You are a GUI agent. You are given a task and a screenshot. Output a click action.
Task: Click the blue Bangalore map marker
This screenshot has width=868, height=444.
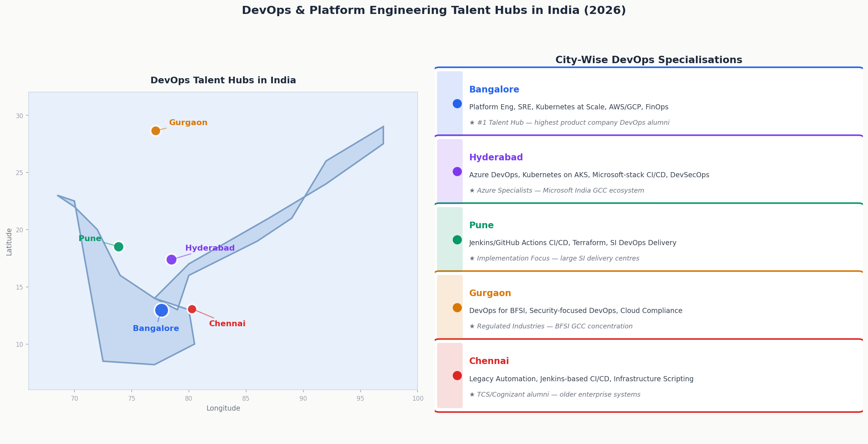tap(161, 310)
